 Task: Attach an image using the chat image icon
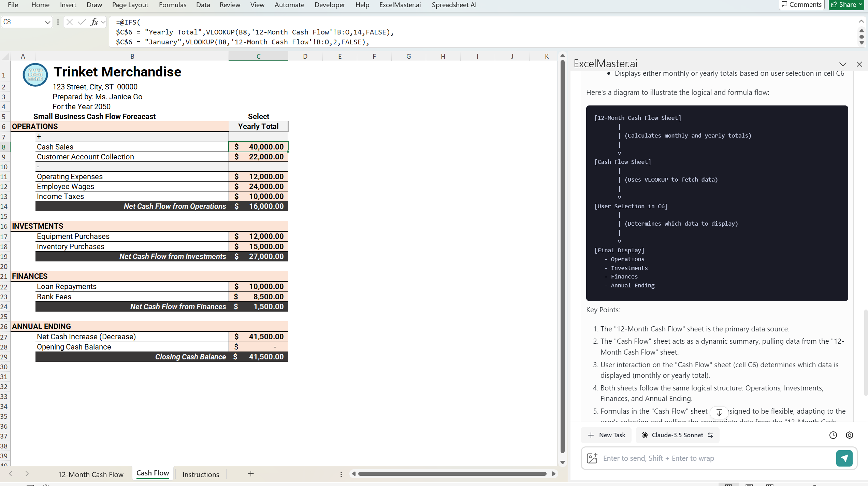[x=592, y=458]
